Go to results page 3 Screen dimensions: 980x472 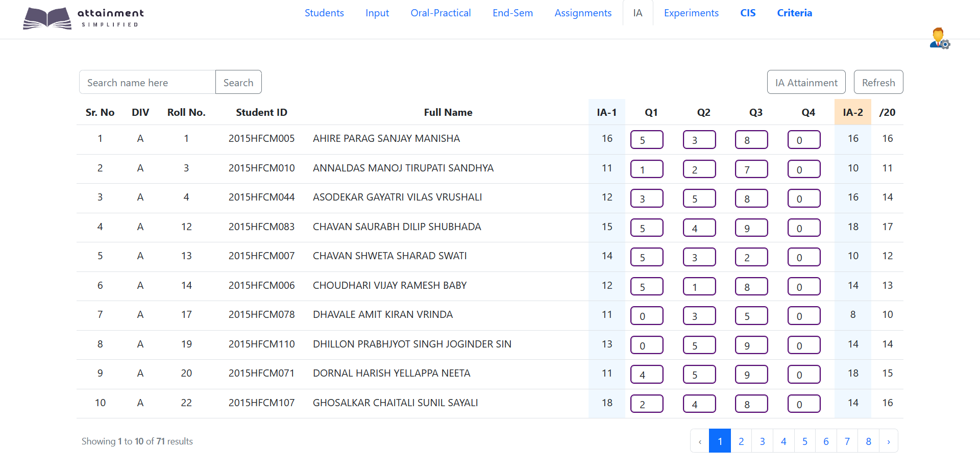[762, 440]
